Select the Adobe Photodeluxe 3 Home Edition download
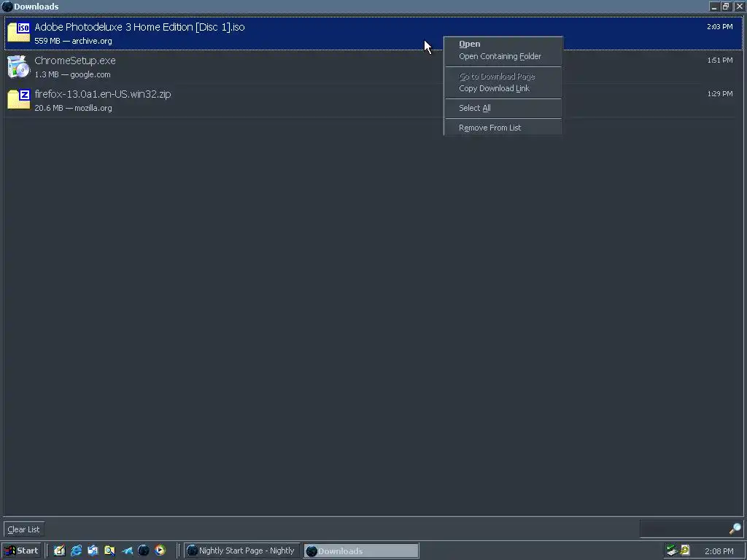The width and height of the screenshot is (747, 560). (x=373, y=34)
